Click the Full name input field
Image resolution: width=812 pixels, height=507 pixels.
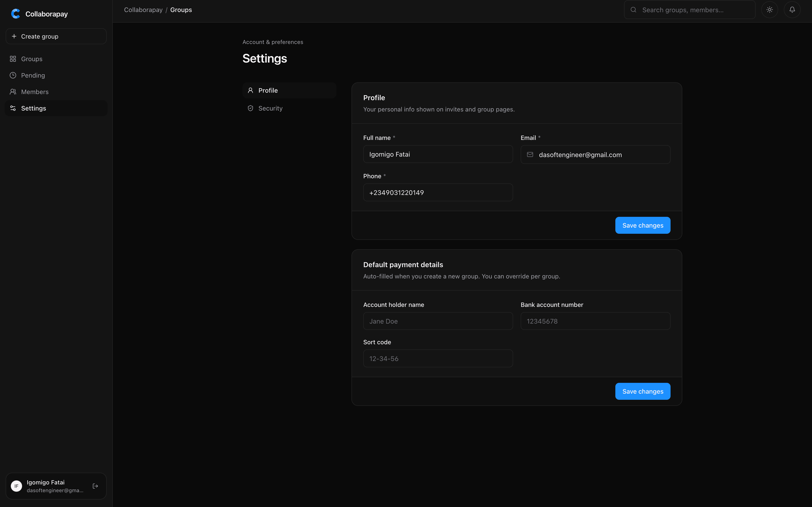(438, 154)
